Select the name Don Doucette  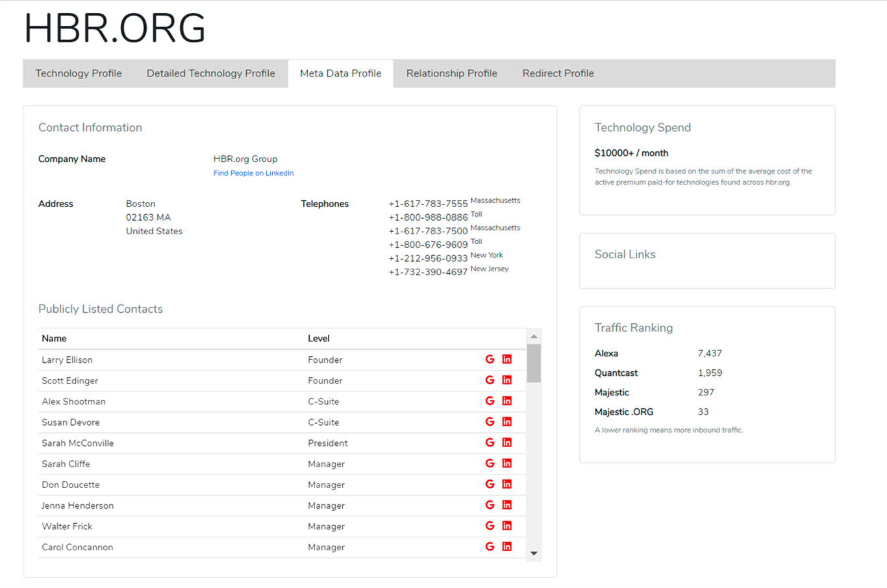(71, 484)
